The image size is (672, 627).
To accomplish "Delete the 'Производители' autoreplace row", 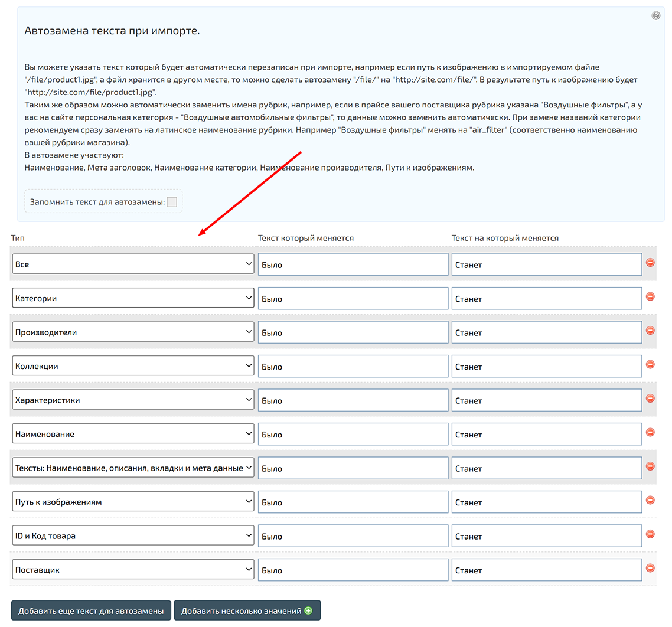I will coord(650,332).
